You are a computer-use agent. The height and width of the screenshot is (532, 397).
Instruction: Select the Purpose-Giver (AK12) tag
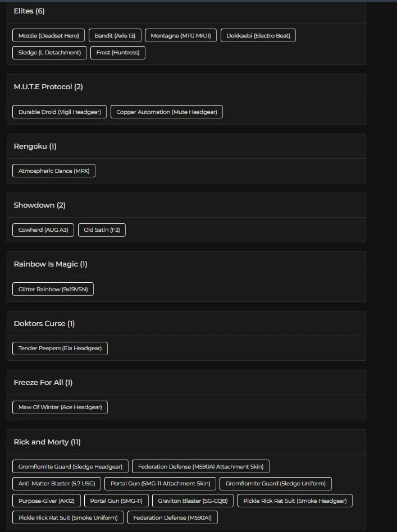click(47, 501)
